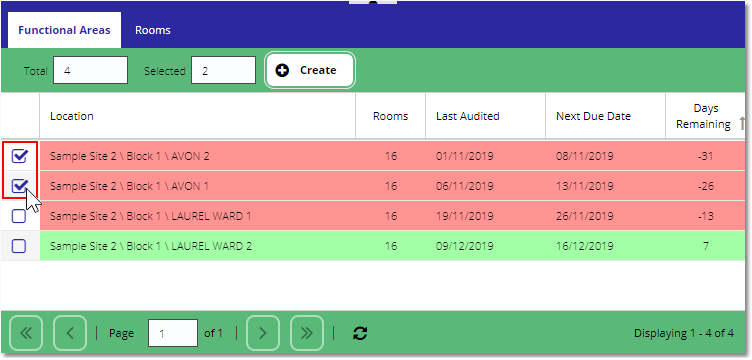Go to the first page
752x360 pixels.
pyautogui.click(x=26, y=333)
